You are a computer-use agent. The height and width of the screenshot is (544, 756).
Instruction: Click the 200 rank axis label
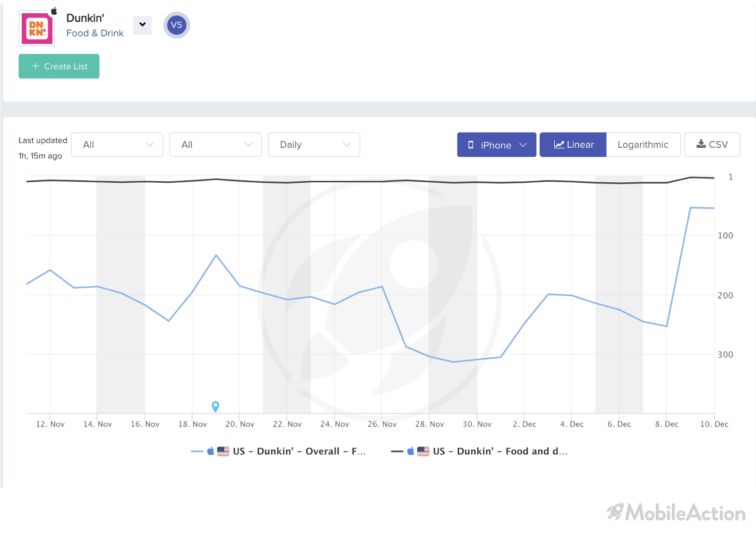(x=725, y=296)
